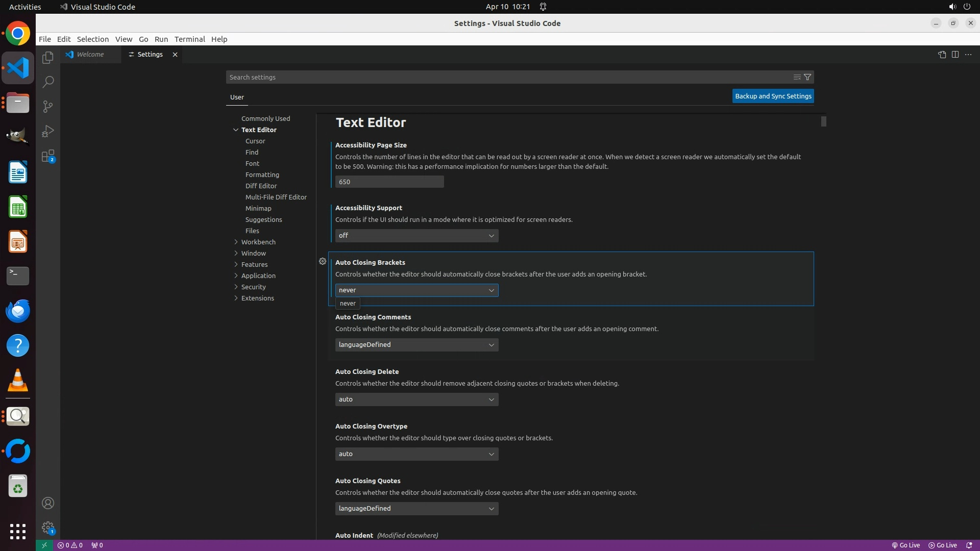Open the Search view icon
This screenshot has width=980, height=551.
pyautogui.click(x=47, y=82)
